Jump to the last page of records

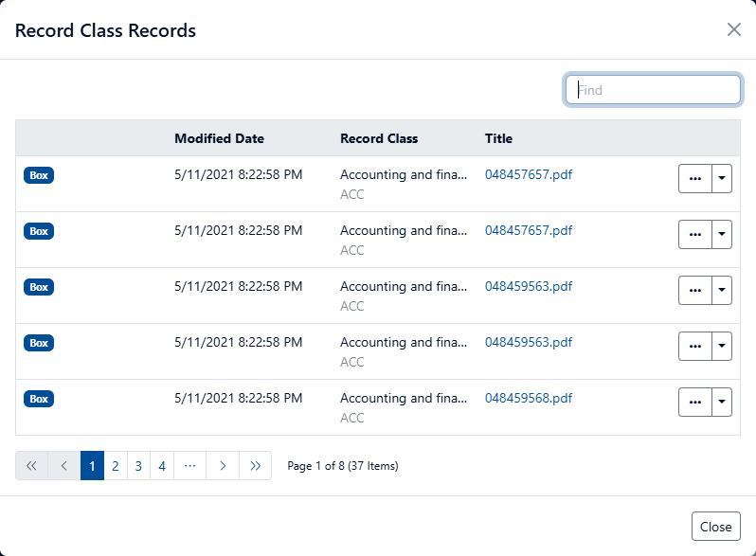pyautogui.click(x=255, y=466)
